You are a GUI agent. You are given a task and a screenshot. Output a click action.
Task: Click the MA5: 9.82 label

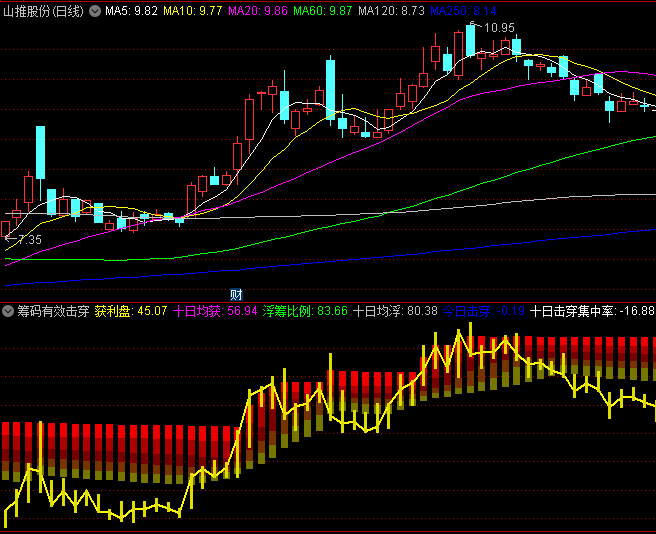pos(131,11)
